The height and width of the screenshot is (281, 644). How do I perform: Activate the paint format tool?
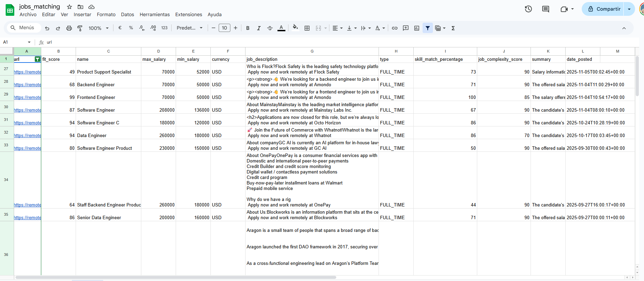80,28
